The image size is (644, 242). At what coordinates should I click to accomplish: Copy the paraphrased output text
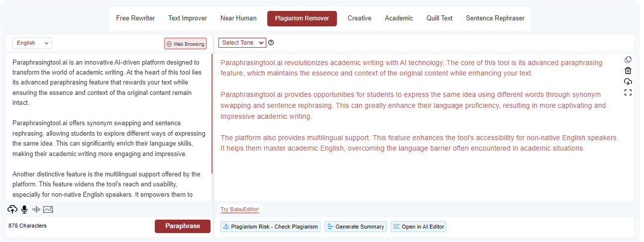point(628,60)
